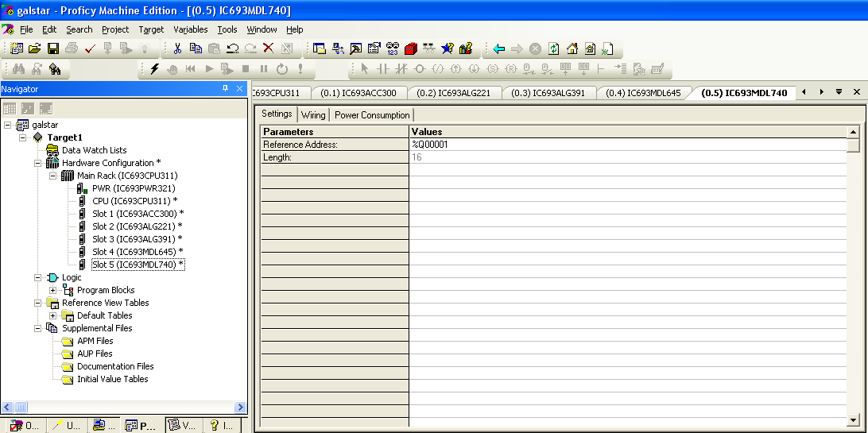868x433 pixels.
Task: Click the cyan Back arrow icon
Action: point(498,48)
